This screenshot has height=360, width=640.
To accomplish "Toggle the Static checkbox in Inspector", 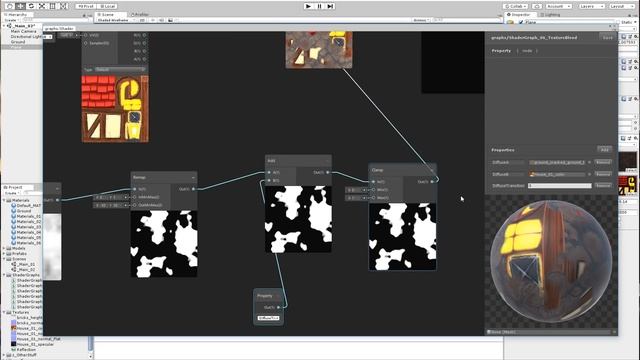I will (x=618, y=22).
